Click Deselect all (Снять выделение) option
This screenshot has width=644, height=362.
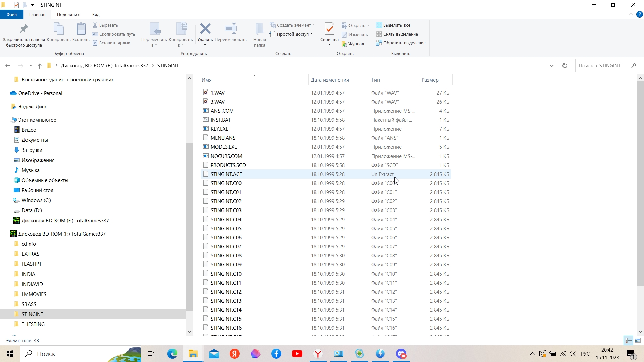click(400, 34)
